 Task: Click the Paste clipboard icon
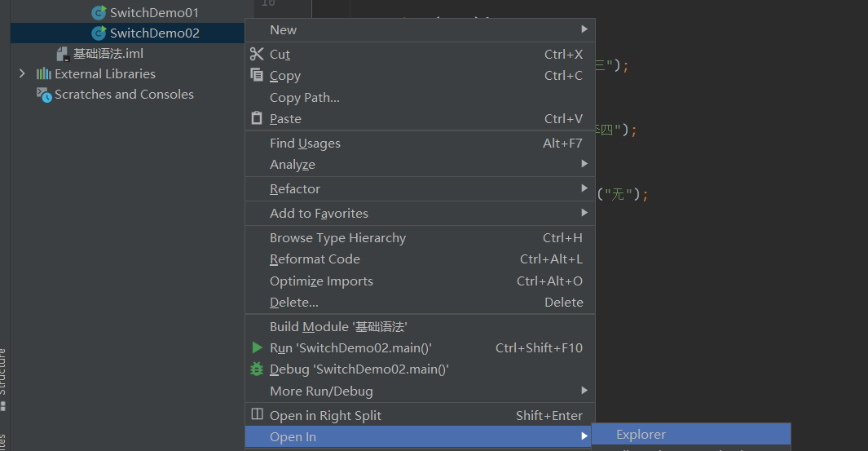pos(257,119)
